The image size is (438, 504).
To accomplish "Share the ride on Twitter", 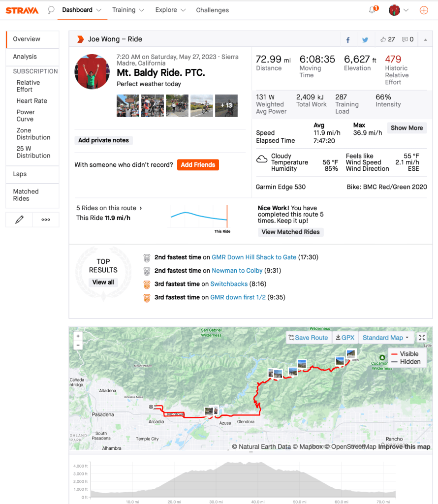I will tap(365, 40).
